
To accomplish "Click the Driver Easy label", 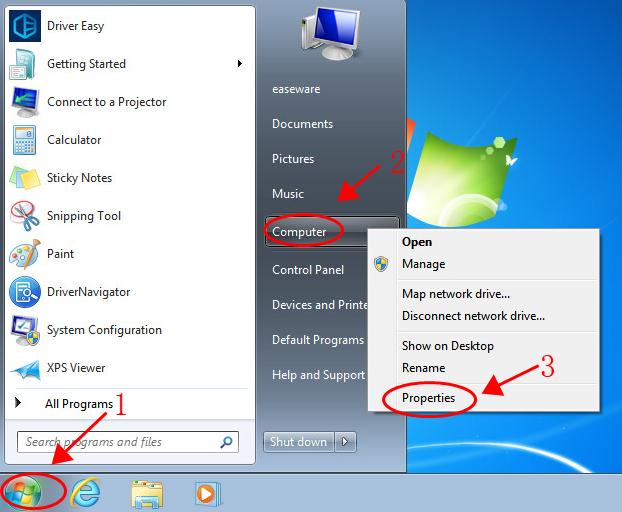I will pyautogui.click(x=75, y=26).
